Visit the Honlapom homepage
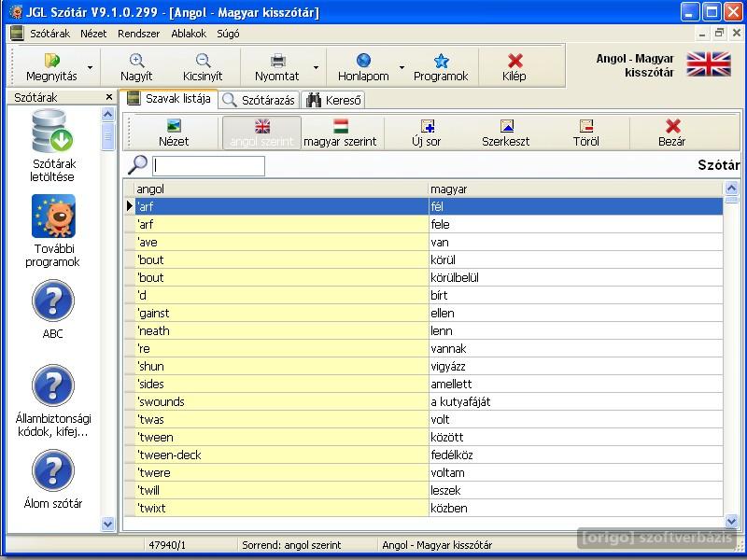Image resolution: width=747 pixels, height=560 pixels. click(x=363, y=66)
